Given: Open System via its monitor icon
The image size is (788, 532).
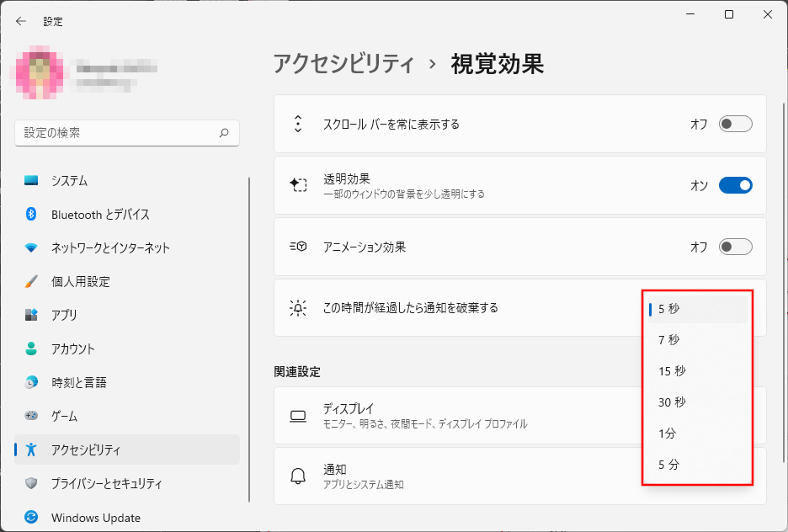Looking at the screenshot, I should 31,181.
